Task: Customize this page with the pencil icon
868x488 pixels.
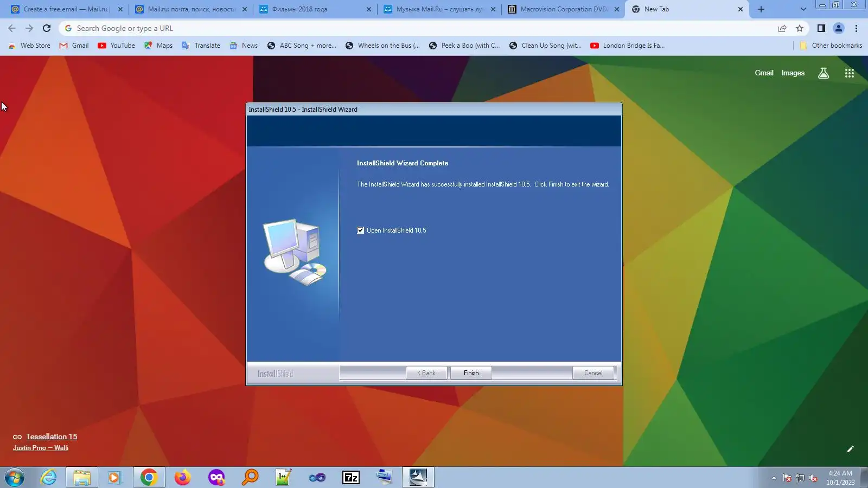Action: [851, 449]
